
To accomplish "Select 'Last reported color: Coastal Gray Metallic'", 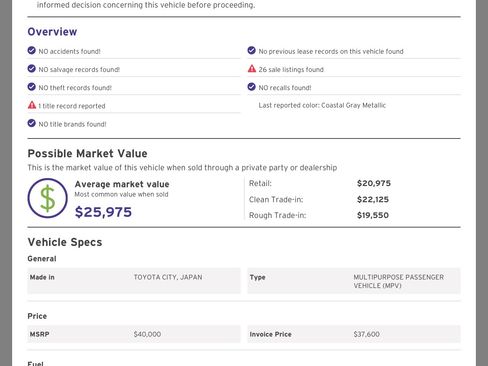I will pyautogui.click(x=322, y=105).
